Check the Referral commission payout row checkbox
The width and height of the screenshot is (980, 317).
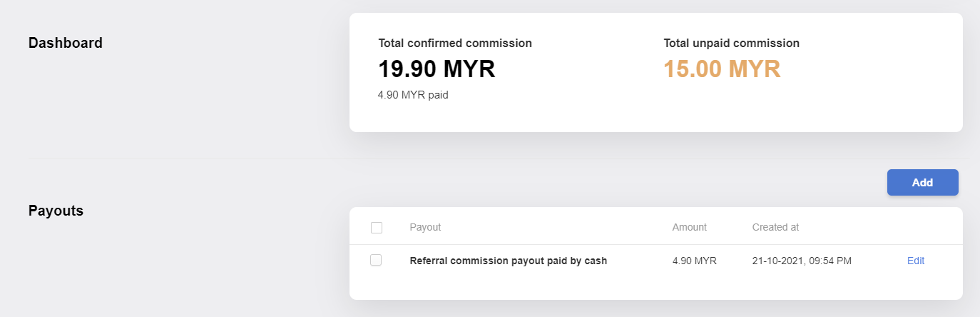click(x=376, y=260)
